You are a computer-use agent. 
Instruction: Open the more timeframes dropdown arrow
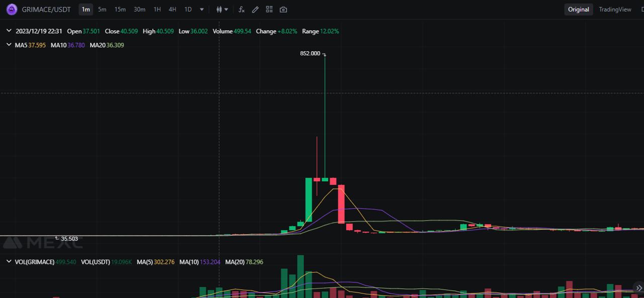(x=202, y=10)
